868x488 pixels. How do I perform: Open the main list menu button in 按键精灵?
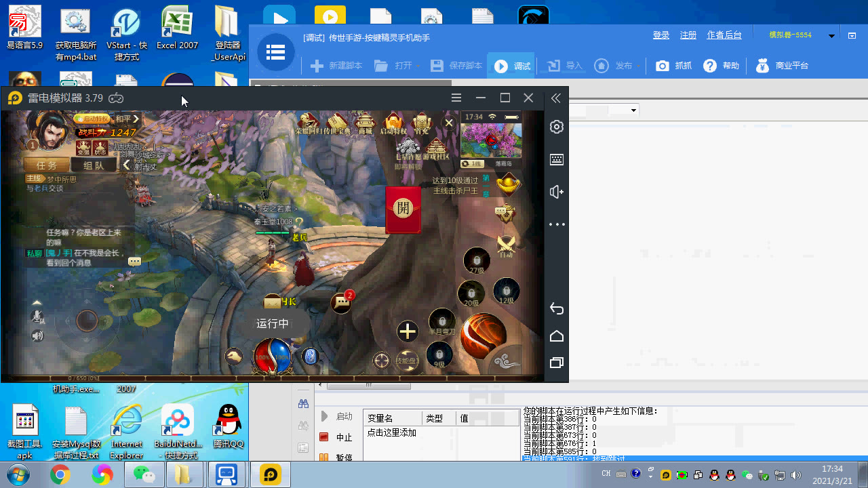(x=275, y=52)
